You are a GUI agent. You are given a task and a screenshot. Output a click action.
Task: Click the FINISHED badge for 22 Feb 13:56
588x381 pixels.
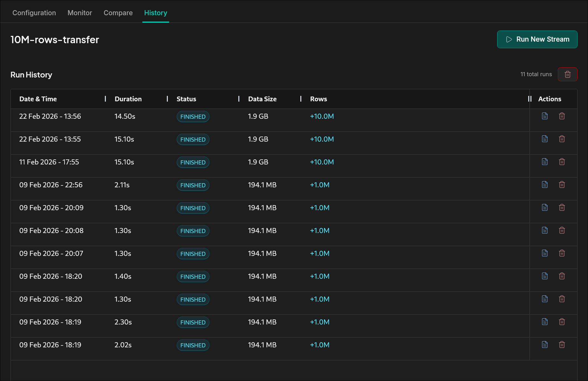coord(193,117)
